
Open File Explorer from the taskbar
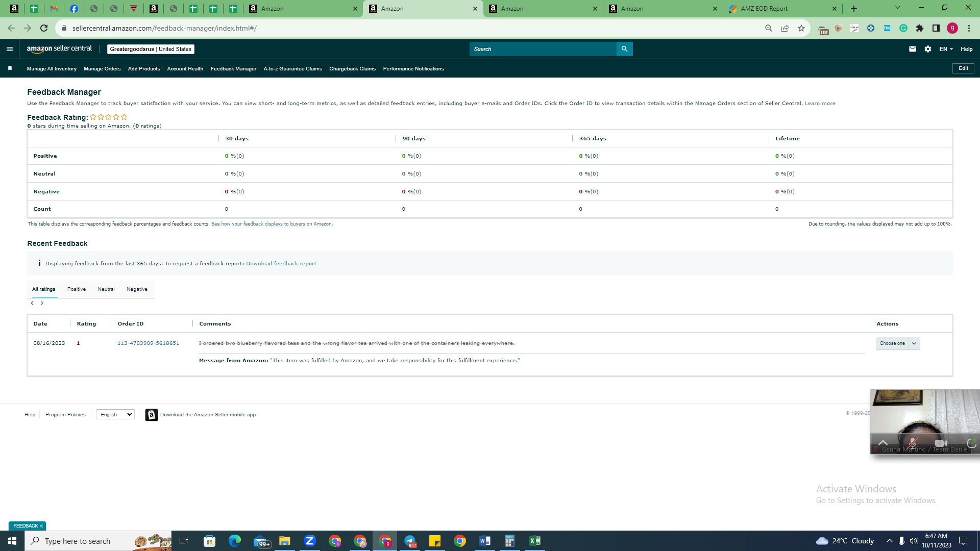coord(285,541)
